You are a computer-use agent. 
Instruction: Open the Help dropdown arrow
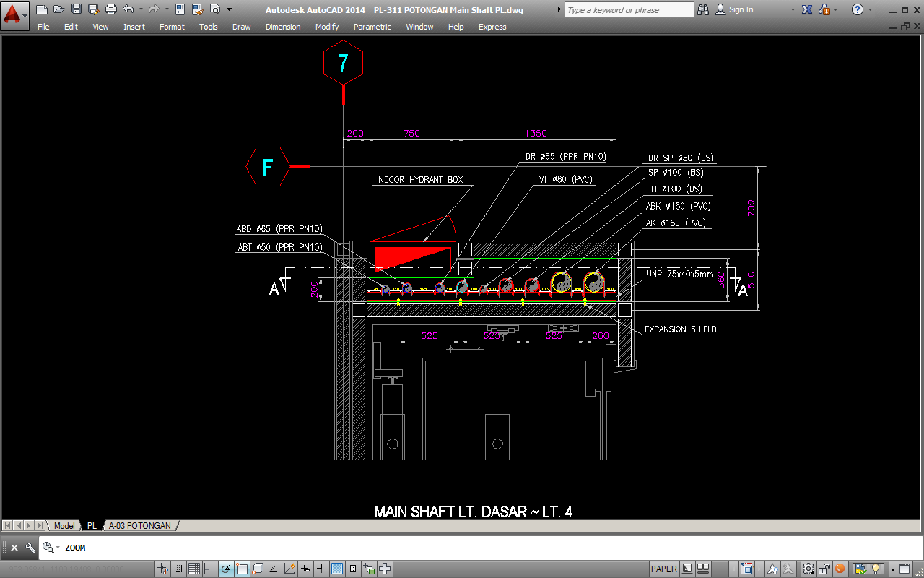[x=870, y=9]
